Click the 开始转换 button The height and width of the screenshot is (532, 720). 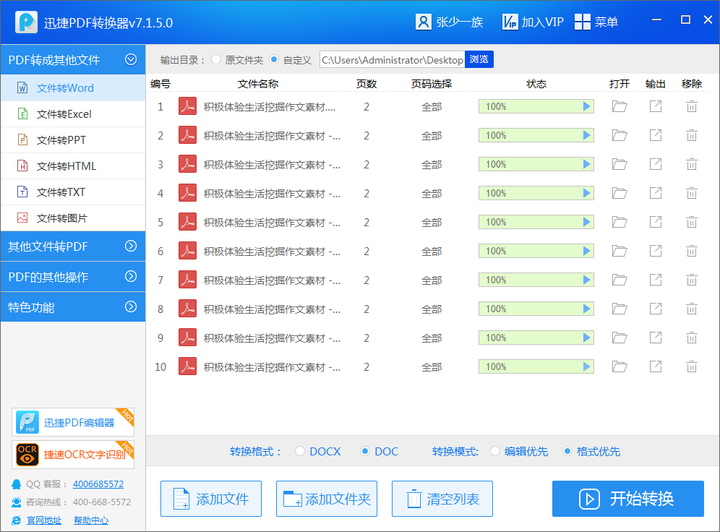pos(628,498)
